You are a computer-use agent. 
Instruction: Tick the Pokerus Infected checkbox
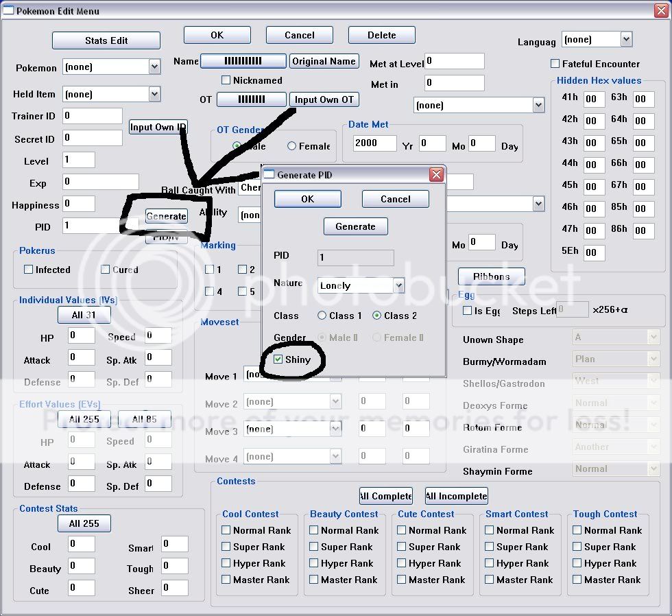(x=28, y=270)
